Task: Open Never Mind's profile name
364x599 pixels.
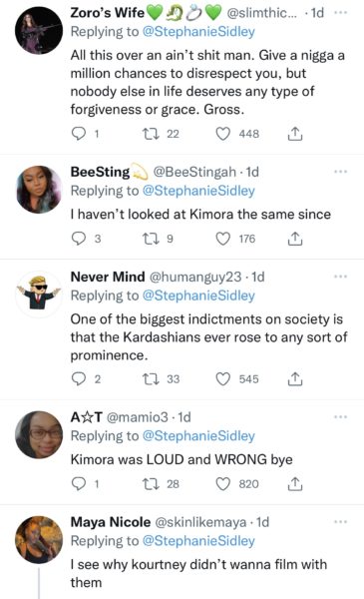Action: pyautogui.click(x=108, y=277)
